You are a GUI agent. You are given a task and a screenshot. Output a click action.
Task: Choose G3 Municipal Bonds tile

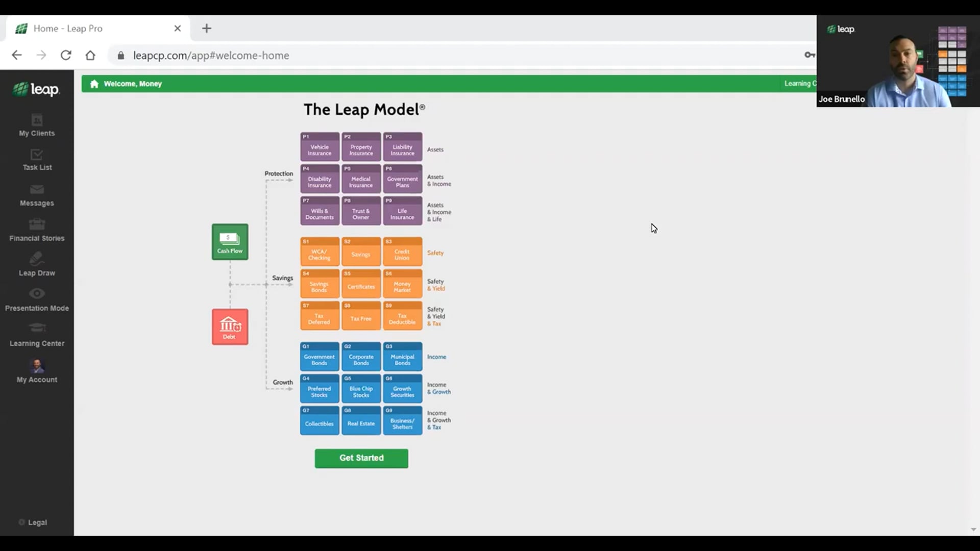click(x=403, y=357)
